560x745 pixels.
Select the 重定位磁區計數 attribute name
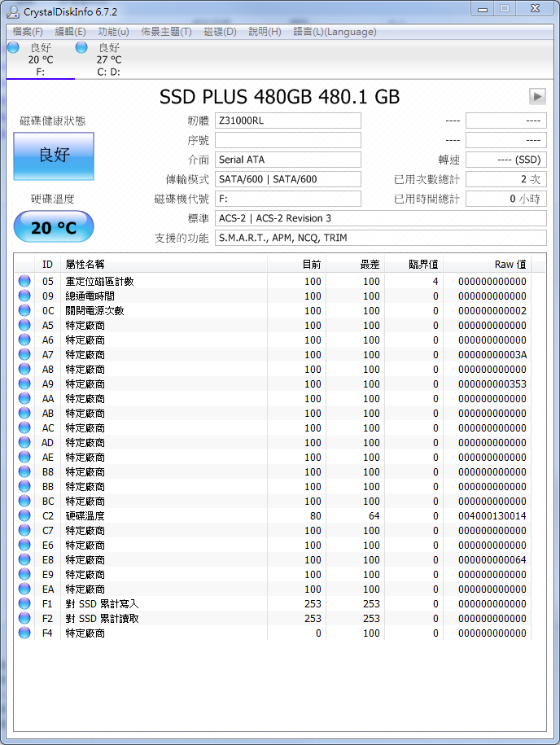point(100,282)
